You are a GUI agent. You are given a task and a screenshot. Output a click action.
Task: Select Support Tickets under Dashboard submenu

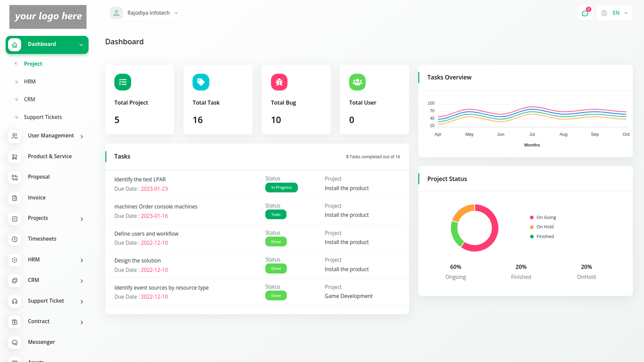43,117
